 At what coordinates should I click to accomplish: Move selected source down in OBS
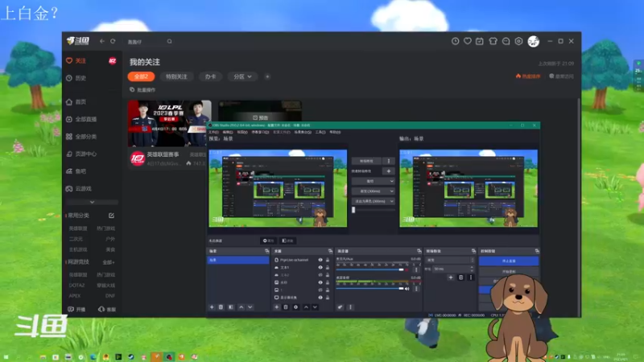tap(315, 307)
